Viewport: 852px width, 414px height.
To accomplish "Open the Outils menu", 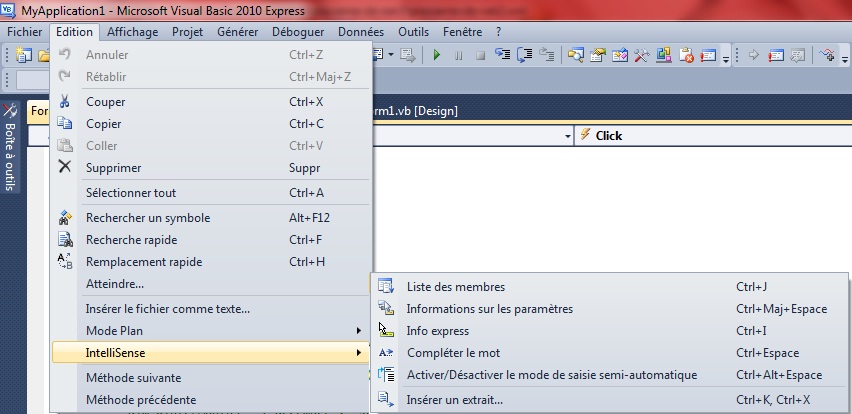I will (x=414, y=32).
